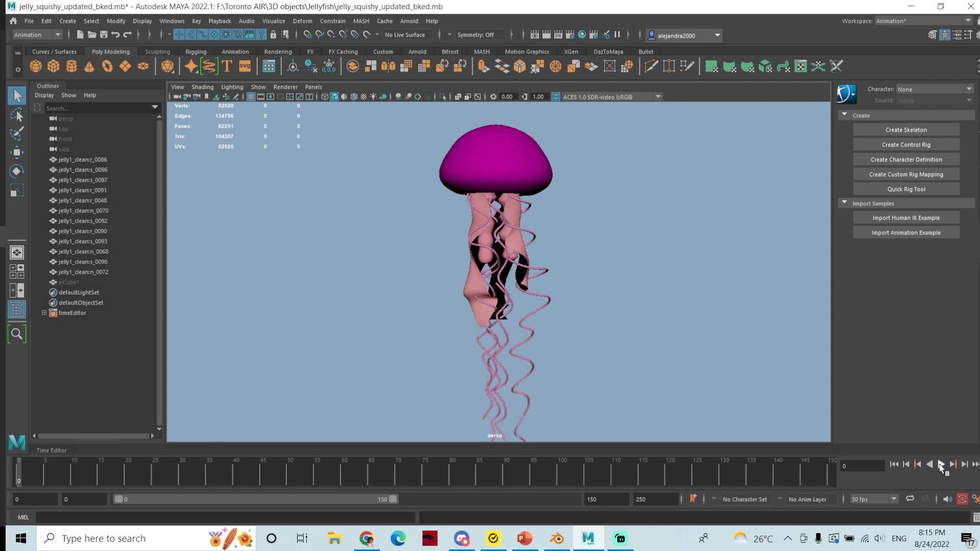Open the Character None dropdown

[935, 89]
